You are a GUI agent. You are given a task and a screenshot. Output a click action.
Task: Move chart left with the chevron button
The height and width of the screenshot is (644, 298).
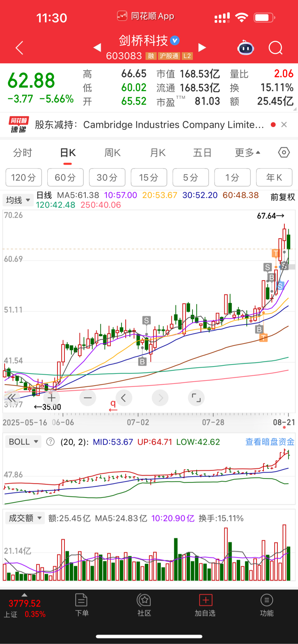tap(124, 398)
